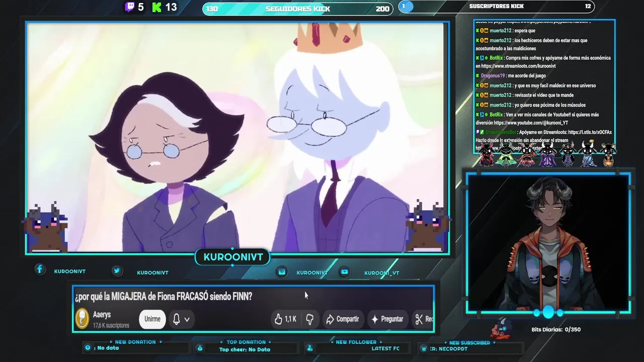Open the notification bell dropdown
This screenshot has width=644, height=362.
click(181, 319)
